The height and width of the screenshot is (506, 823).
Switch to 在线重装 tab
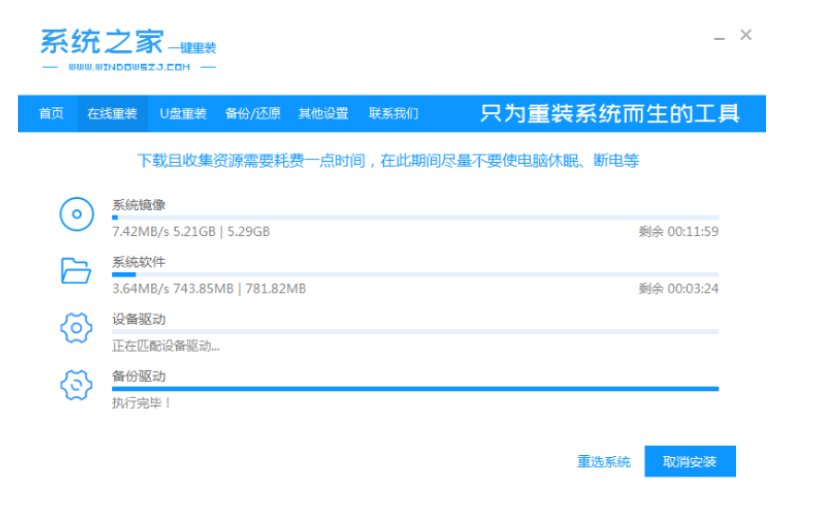[x=112, y=113]
